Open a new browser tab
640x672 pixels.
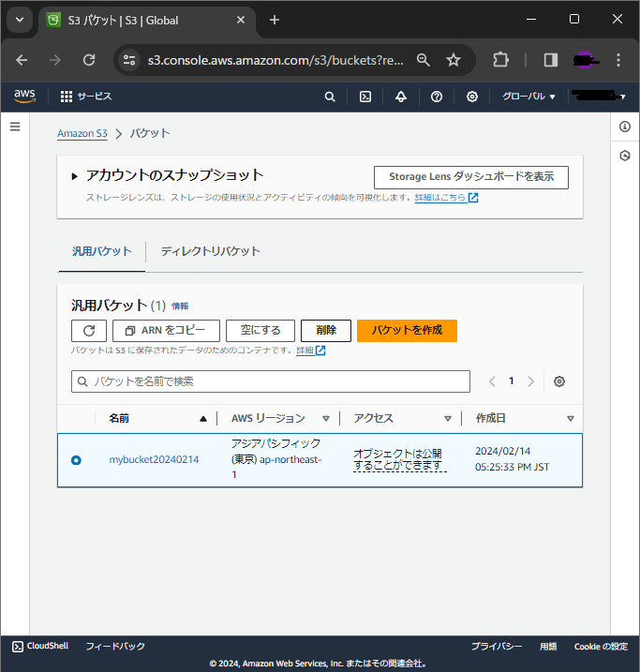(275, 20)
